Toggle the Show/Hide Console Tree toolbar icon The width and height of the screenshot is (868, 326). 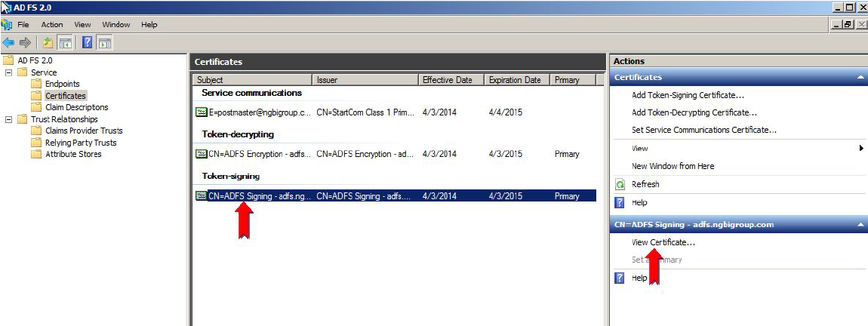point(66,42)
